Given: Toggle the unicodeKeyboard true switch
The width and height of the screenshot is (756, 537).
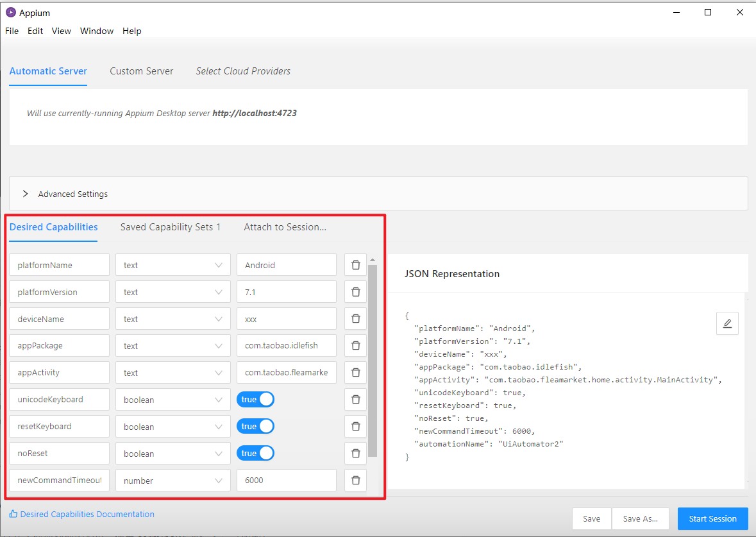Looking at the screenshot, I should (x=255, y=400).
